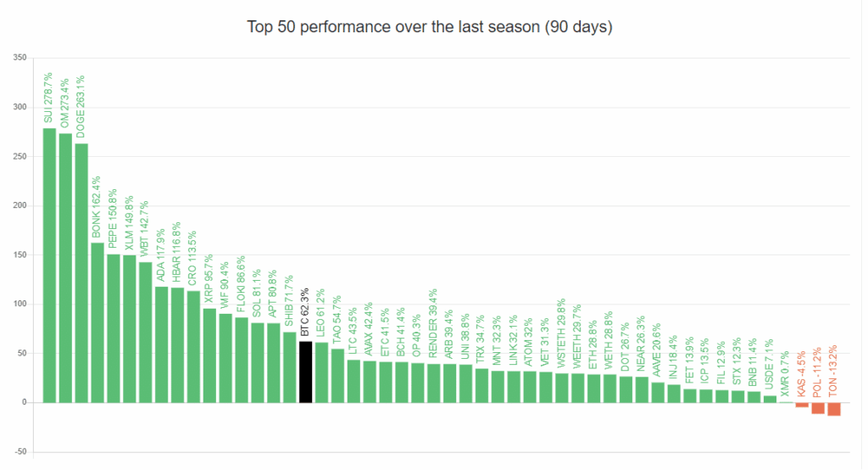Select the ETH 28.8% bar
This screenshot has width=868, height=470.
[593, 388]
